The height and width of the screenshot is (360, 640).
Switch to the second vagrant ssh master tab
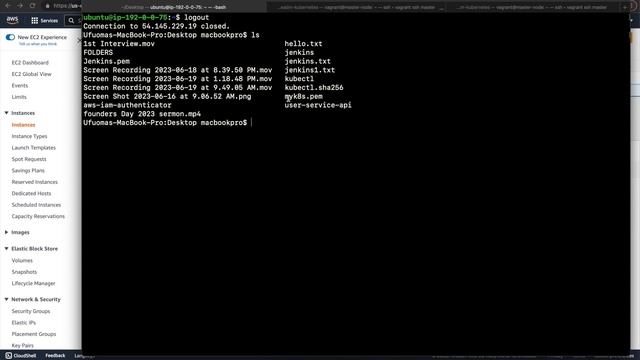[x=356, y=7]
